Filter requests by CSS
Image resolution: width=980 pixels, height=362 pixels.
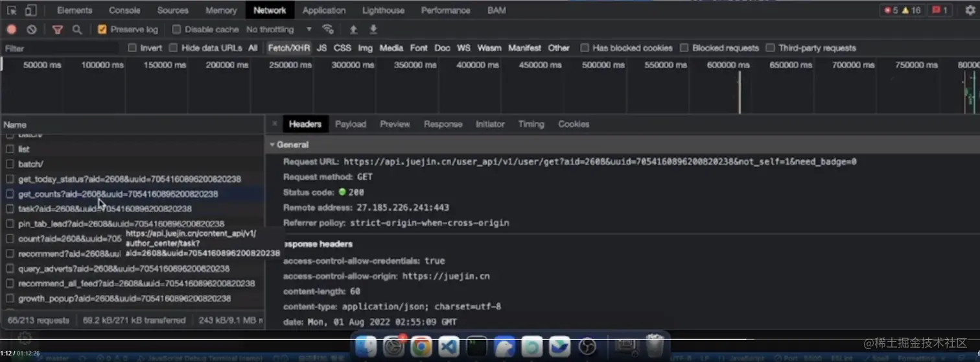342,48
